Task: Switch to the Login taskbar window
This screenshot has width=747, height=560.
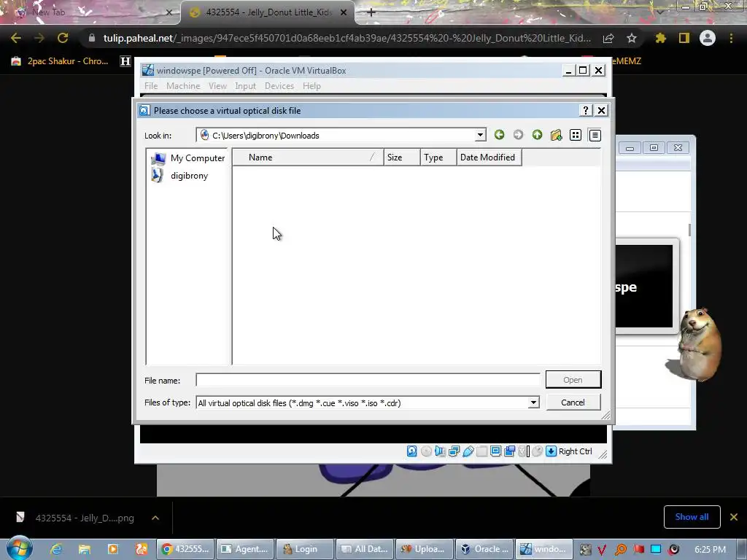Action: pos(305,549)
